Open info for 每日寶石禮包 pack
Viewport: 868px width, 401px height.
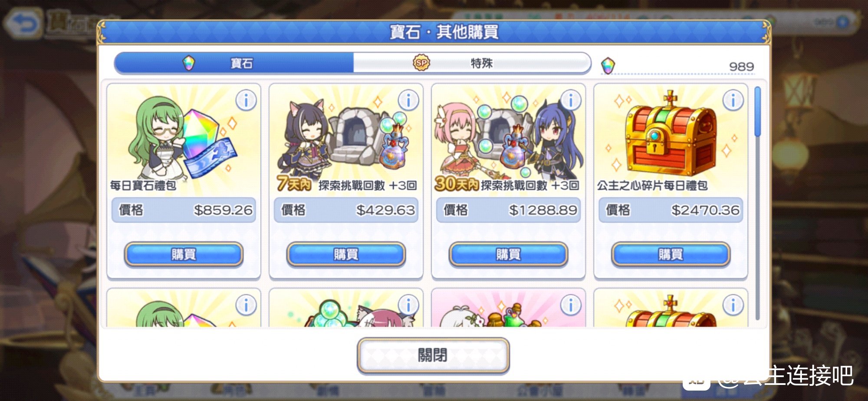[x=246, y=101]
